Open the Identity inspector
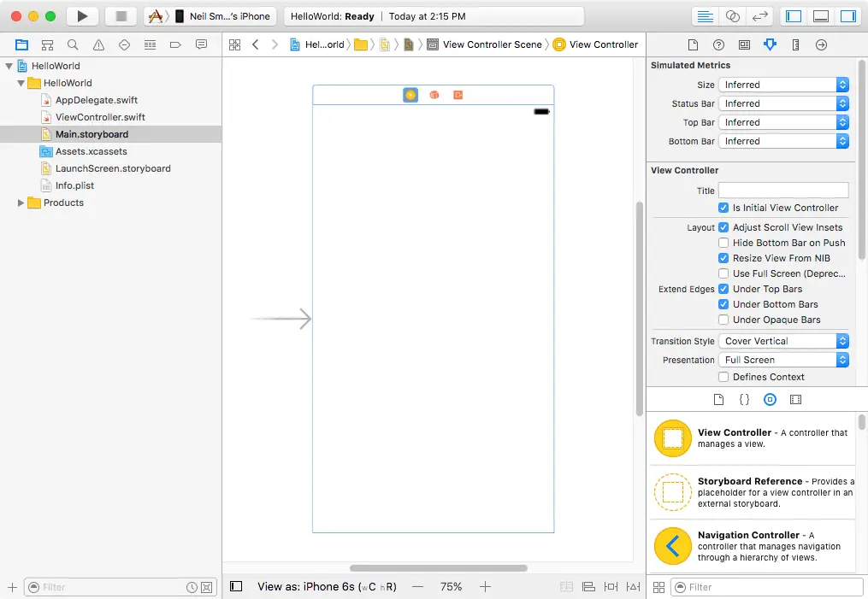This screenshot has height=599, width=868. 744,44
